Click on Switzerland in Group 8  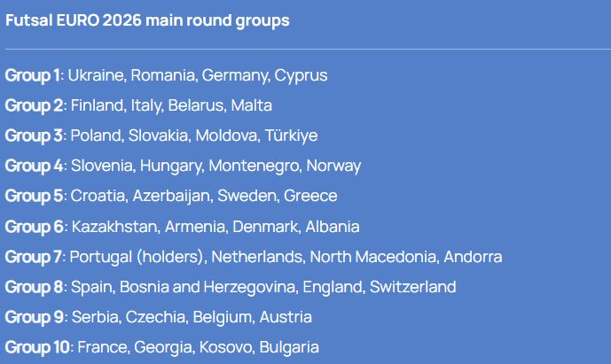tap(413, 287)
